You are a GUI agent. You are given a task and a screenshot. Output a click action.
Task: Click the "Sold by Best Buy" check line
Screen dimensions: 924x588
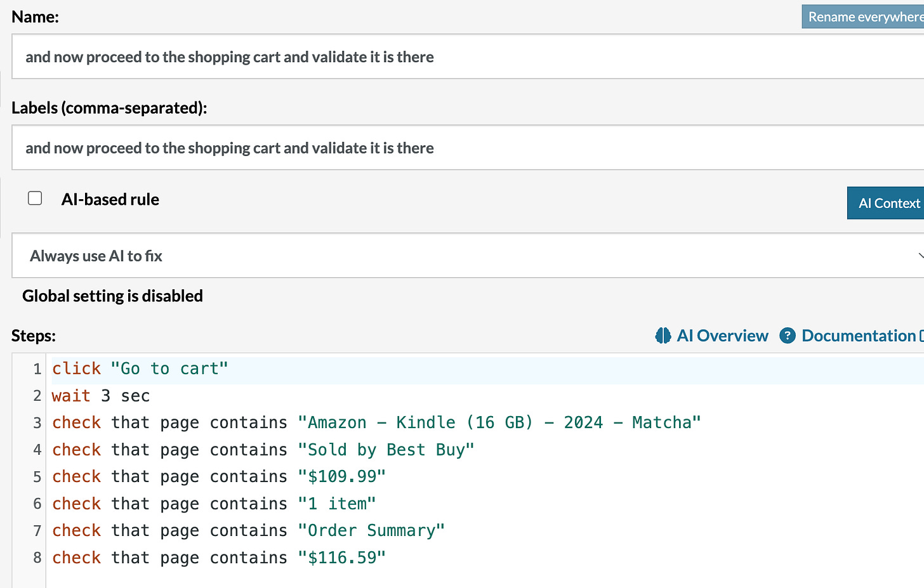pyautogui.click(x=263, y=450)
